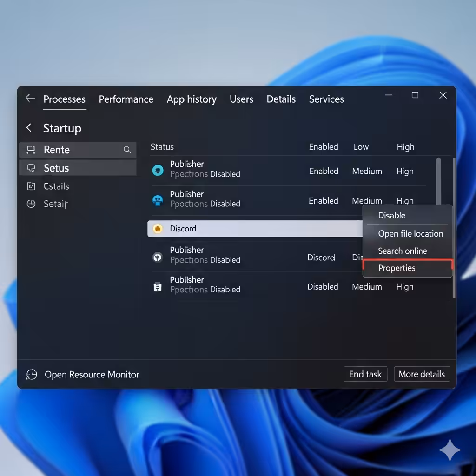Viewport: 476px width, 476px height.
Task: Click the Rente sidebar icon
Action: (x=31, y=150)
